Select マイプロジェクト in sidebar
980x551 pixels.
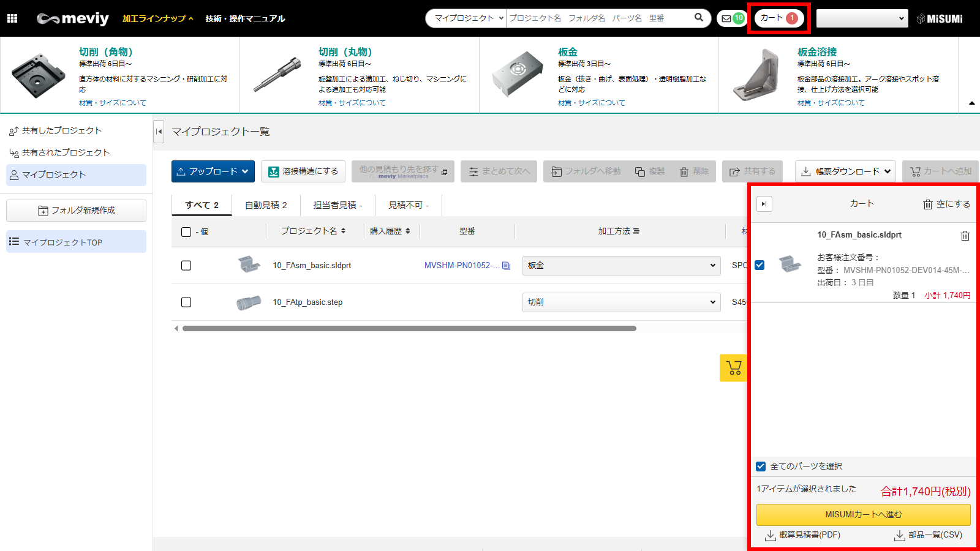[76, 174]
